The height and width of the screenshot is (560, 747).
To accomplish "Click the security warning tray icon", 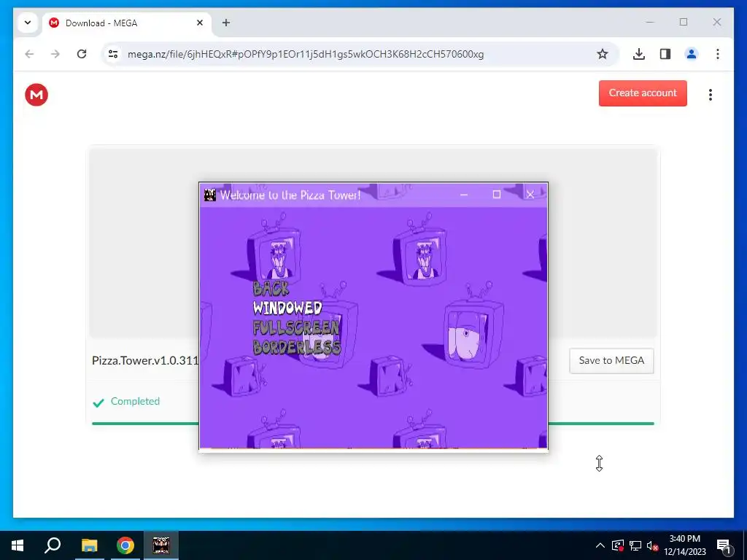I will tap(618, 545).
